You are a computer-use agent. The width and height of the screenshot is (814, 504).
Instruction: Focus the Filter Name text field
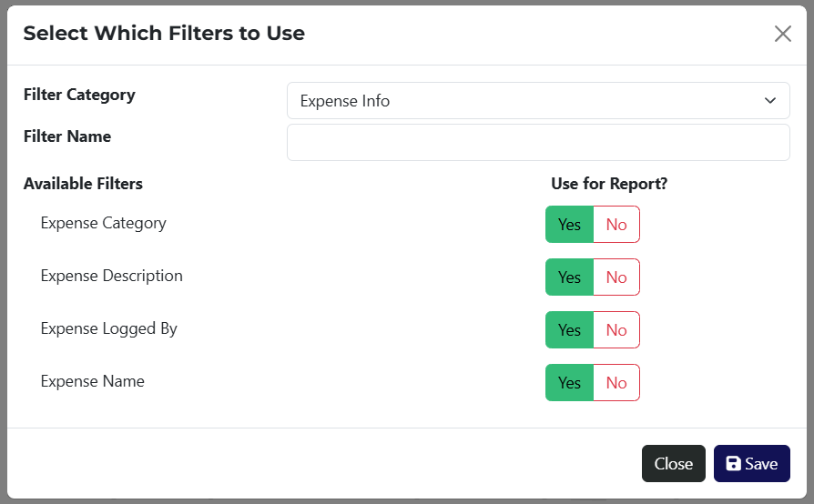coord(537,143)
